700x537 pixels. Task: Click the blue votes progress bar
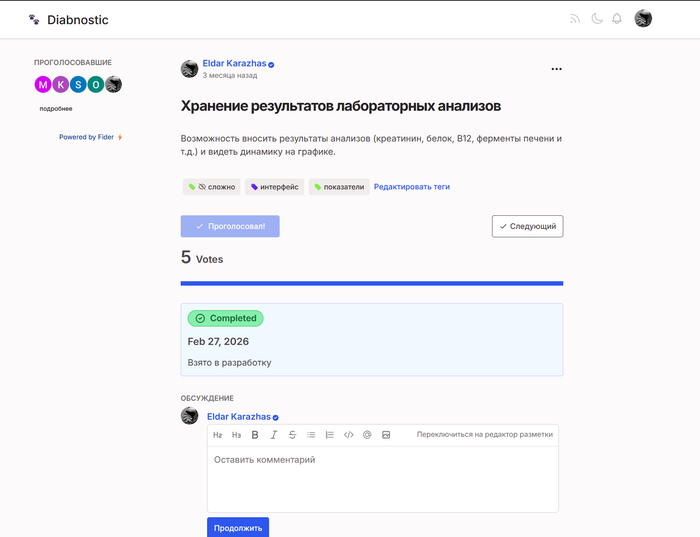coord(372,283)
